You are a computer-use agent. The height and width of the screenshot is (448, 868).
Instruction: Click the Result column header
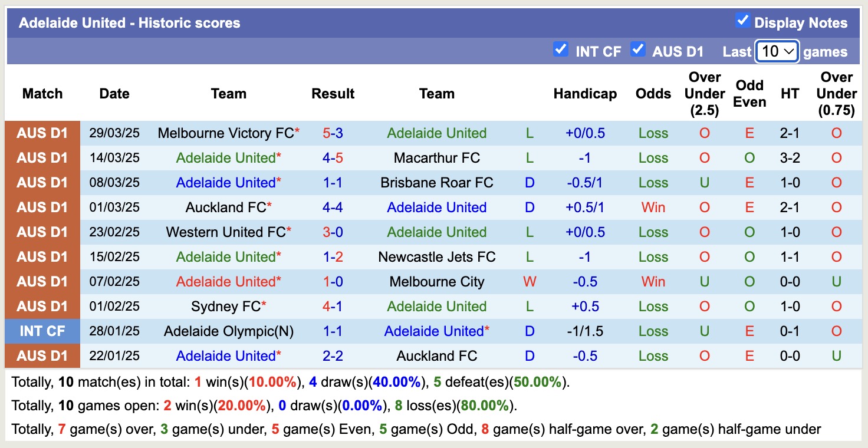[x=333, y=93]
